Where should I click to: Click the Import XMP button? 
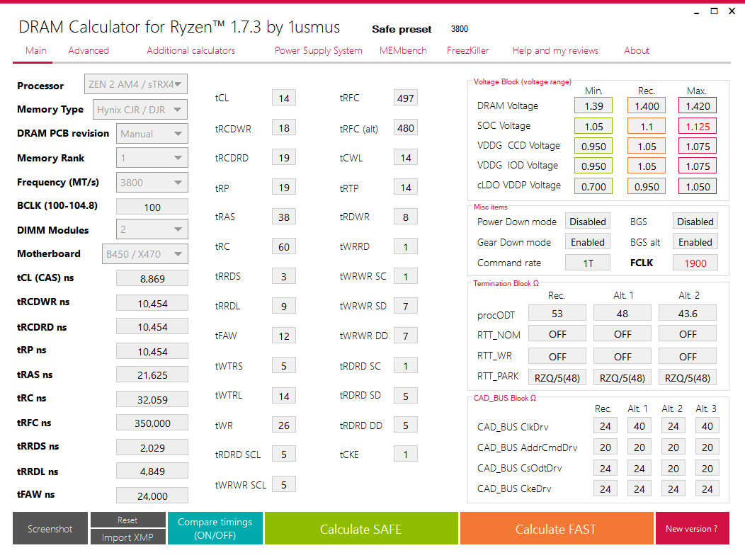point(127,537)
